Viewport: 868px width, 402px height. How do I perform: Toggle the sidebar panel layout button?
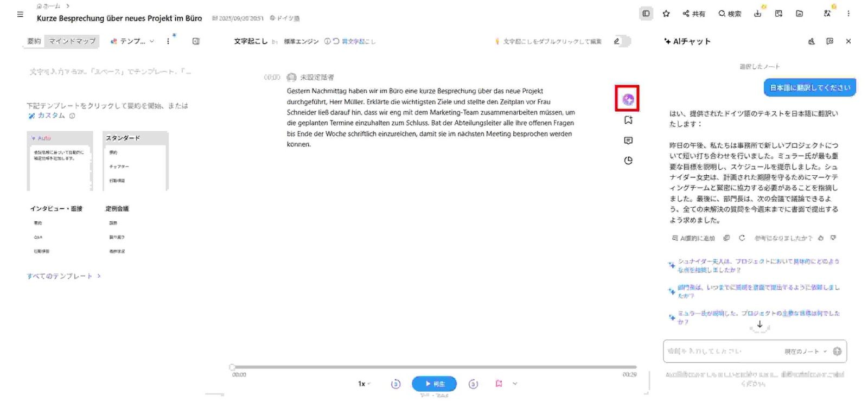coord(646,14)
